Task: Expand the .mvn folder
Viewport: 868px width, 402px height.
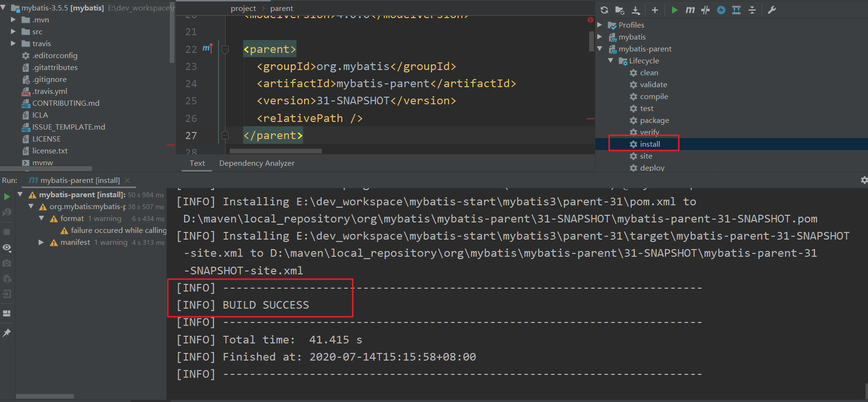Action: pyautogui.click(x=13, y=20)
